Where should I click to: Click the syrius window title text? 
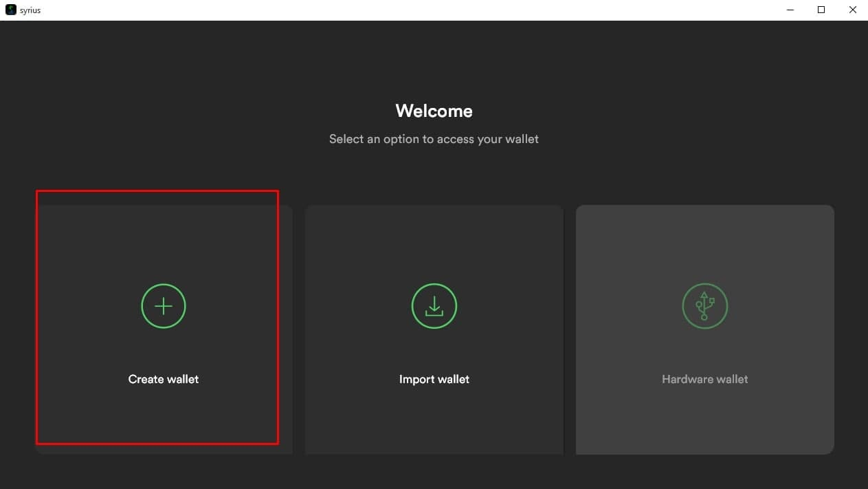pos(30,10)
